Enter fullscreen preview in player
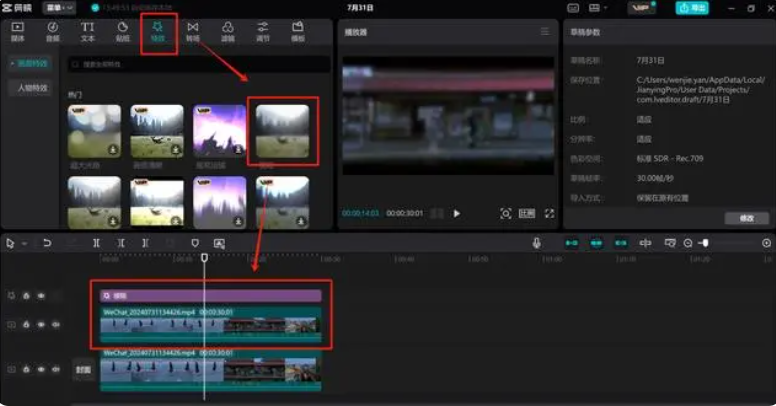 pos(549,213)
